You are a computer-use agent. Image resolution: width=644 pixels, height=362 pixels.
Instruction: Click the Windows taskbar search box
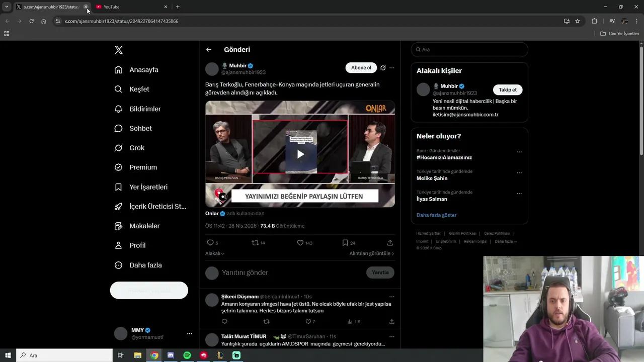pos(64,355)
